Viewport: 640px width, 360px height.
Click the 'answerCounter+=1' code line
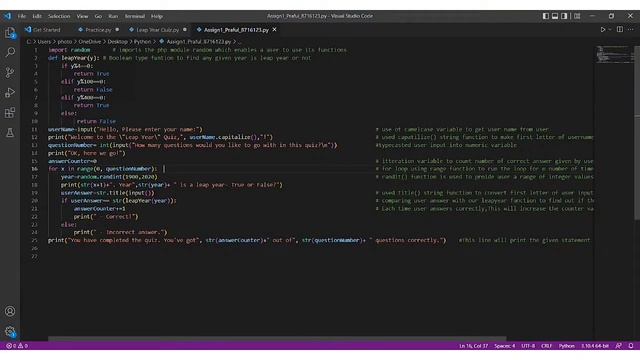pyautogui.click(x=100, y=209)
